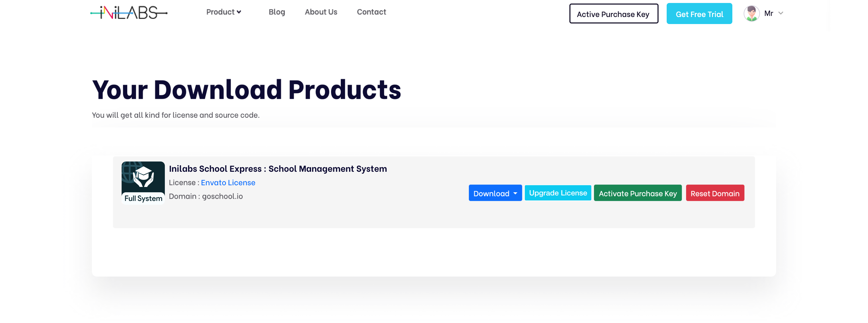
Task: Click the Active Purchase Key button
Action: point(614,14)
